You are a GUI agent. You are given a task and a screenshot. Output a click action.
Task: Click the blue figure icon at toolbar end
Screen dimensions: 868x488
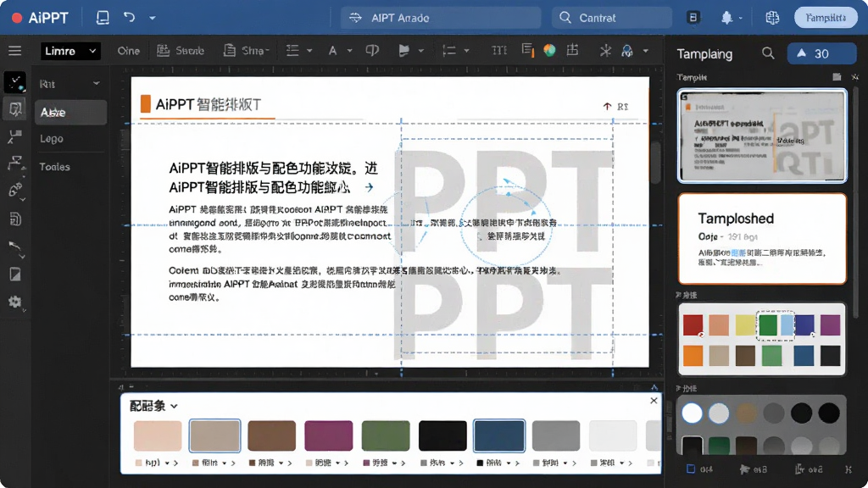626,51
